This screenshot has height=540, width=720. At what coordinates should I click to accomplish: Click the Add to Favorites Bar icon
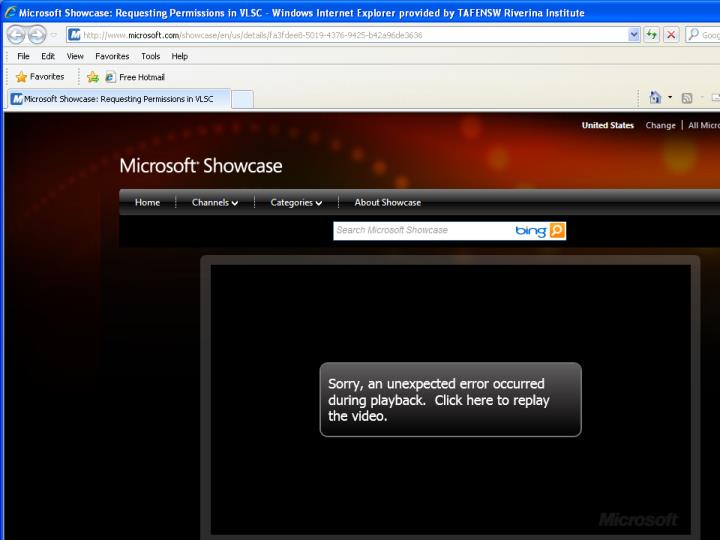(93, 77)
